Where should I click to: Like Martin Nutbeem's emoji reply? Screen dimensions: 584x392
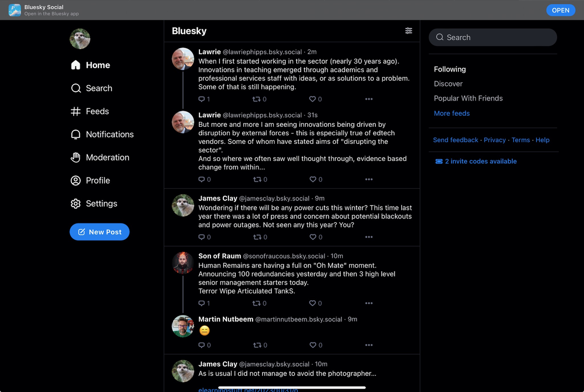click(313, 345)
